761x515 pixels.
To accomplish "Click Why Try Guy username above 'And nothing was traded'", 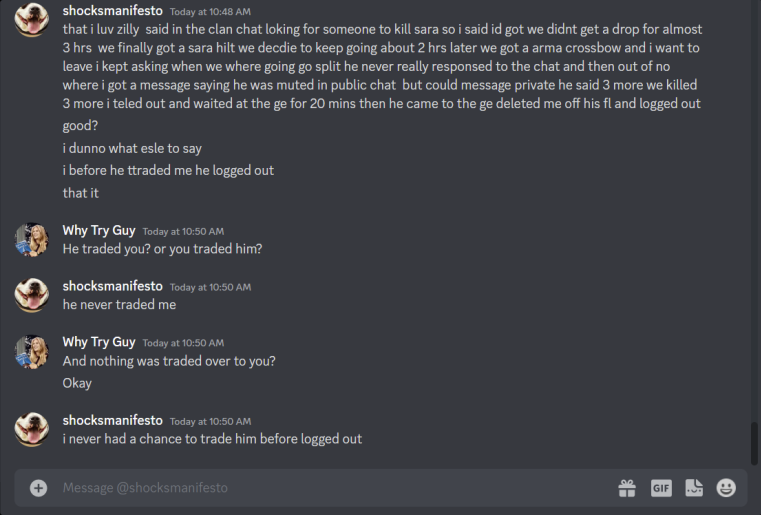I will [x=99, y=342].
